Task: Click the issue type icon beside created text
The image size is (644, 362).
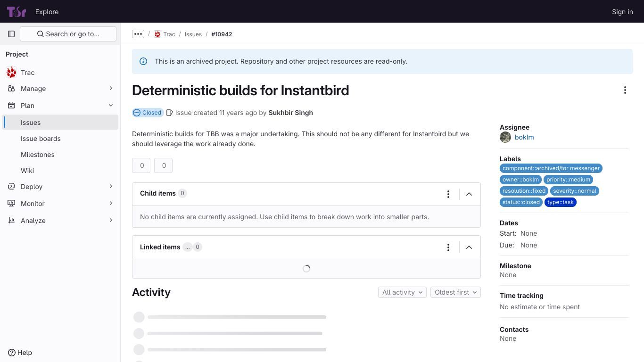Action: 169,113
